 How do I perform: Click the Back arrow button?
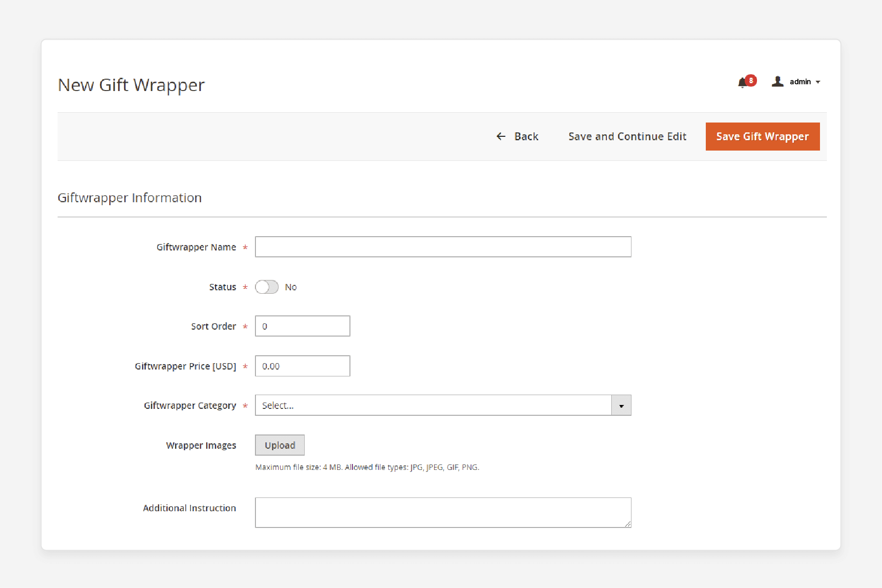[517, 136]
